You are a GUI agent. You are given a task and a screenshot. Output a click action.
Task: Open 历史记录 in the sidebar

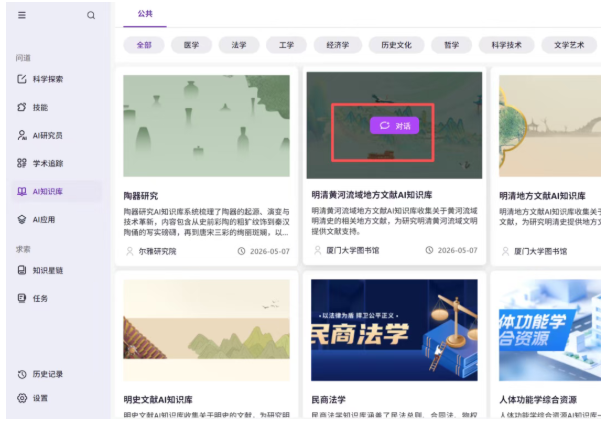pos(48,374)
